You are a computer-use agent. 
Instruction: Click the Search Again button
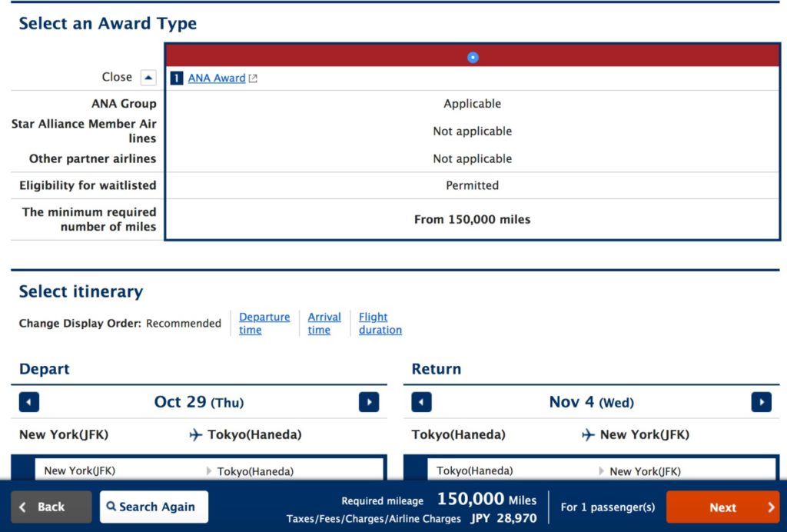coord(154,507)
